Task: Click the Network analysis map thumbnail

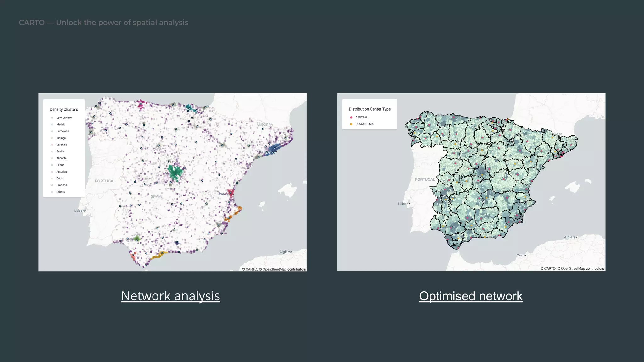Action: (172, 182)
